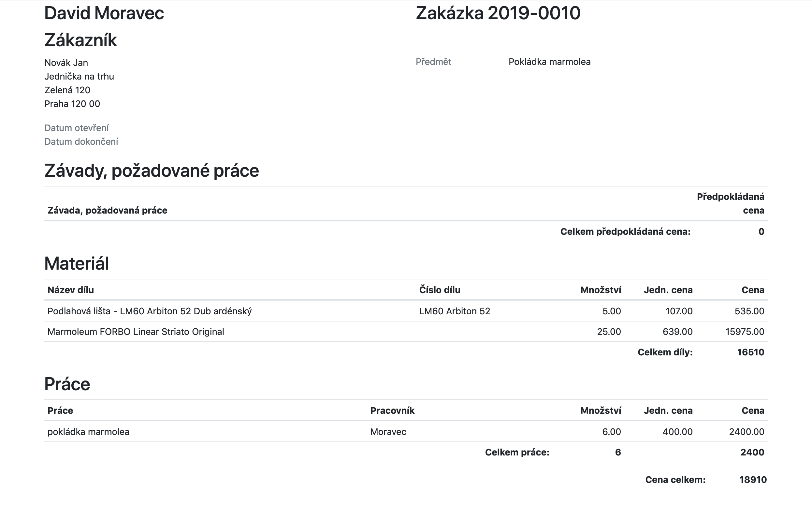812x521 pixels.
Task: Click the Materiál section heading
Action: (76, 263)
